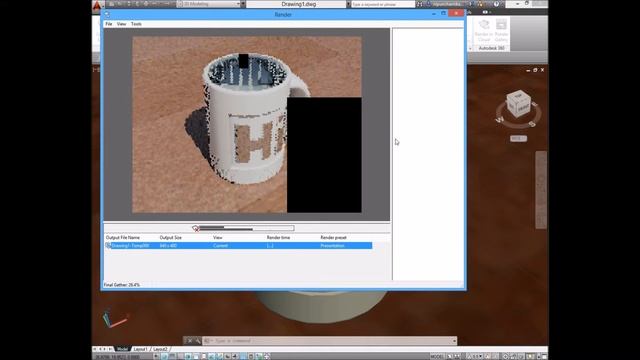Toggle Snap Mode in status bar
Viewport: 640px width, 360px height.
click(164, 356)
